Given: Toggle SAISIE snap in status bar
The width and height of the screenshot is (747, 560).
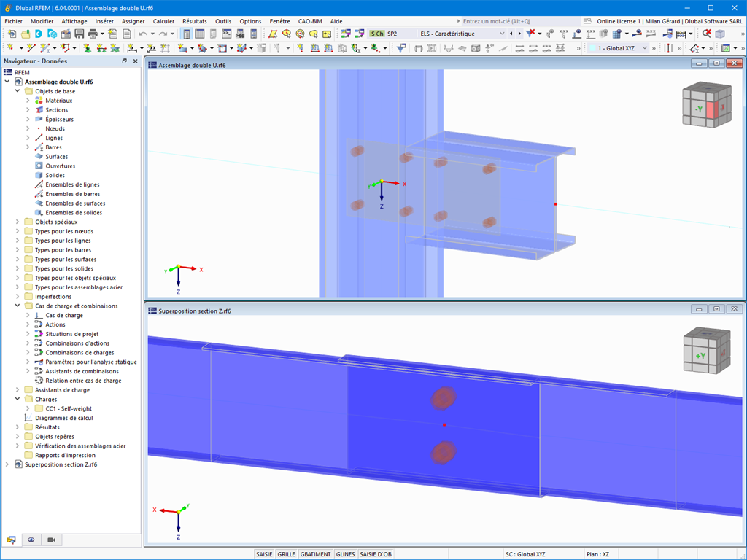Looking at the screenshot, I should coord(264,554).
